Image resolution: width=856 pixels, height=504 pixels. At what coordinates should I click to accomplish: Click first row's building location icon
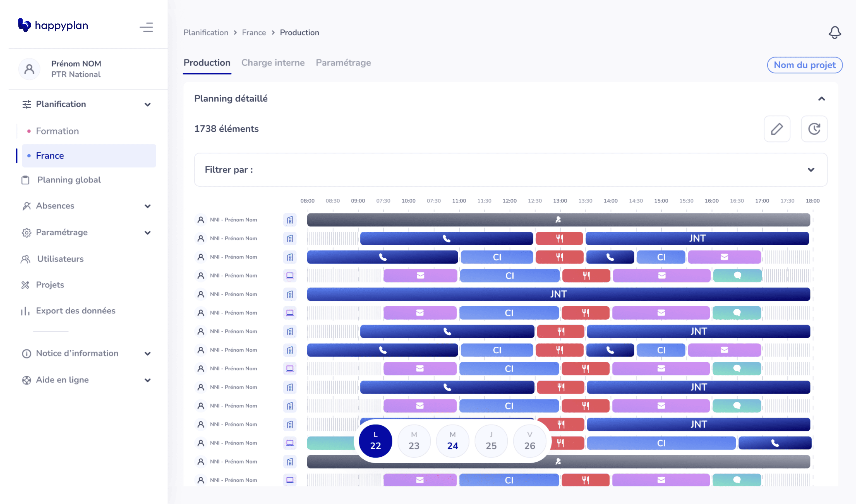pyautogui.click(x=289, y=220)
